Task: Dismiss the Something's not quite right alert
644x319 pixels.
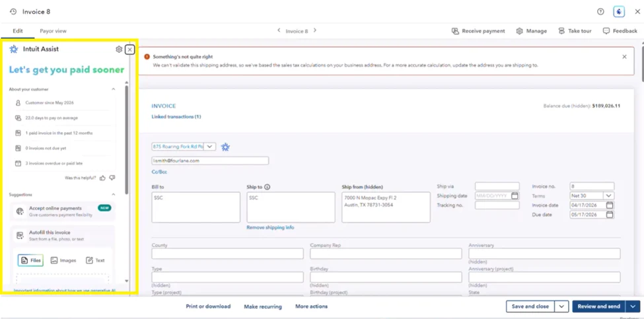Action: pyautogui.click(x=624, y=57)
